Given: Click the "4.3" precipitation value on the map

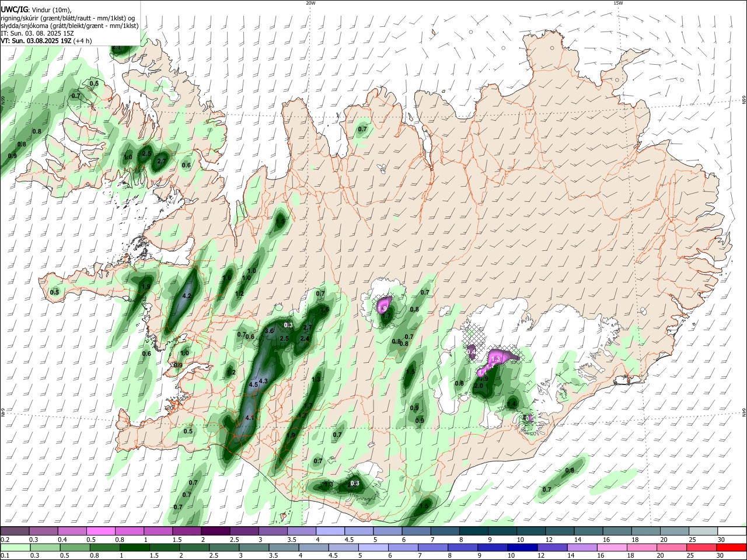Looking at the screenshot, I should pos(263,381).
